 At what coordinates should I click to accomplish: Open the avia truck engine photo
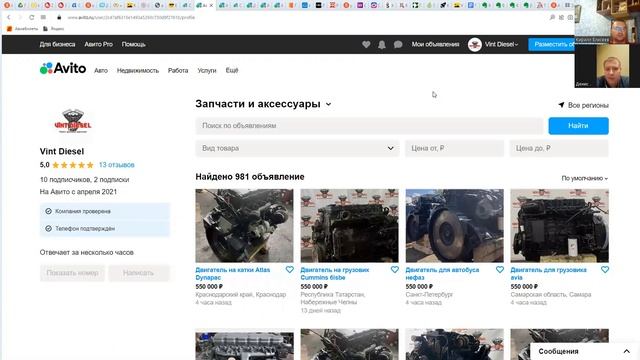click(x=560, y=225)
